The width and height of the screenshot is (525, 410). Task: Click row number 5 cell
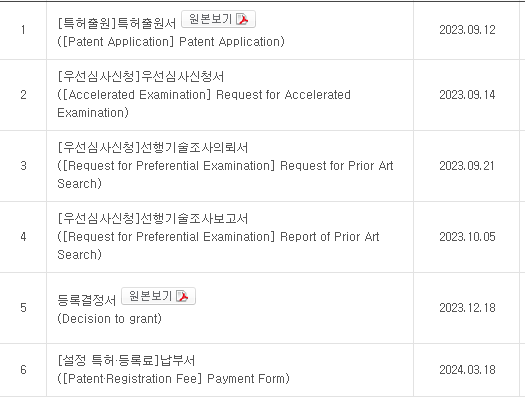coord(23,308)
